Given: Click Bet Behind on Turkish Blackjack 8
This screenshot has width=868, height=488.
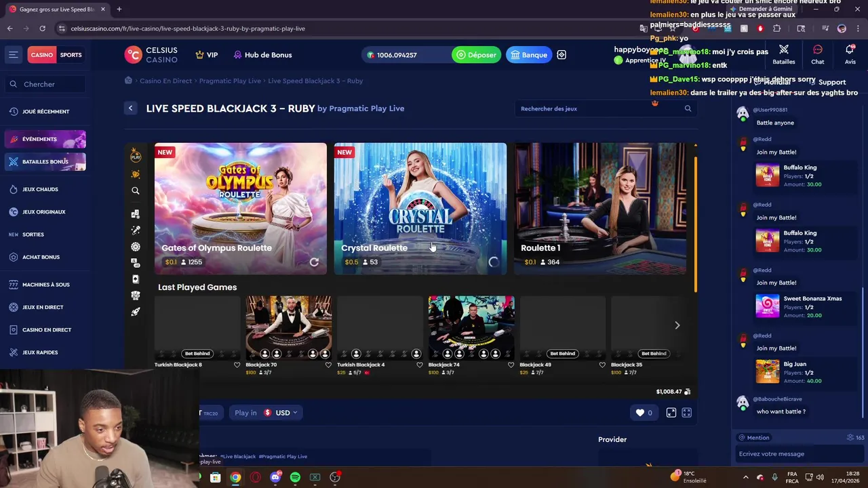Looking at the screenshot, I should tap(197, 353).
